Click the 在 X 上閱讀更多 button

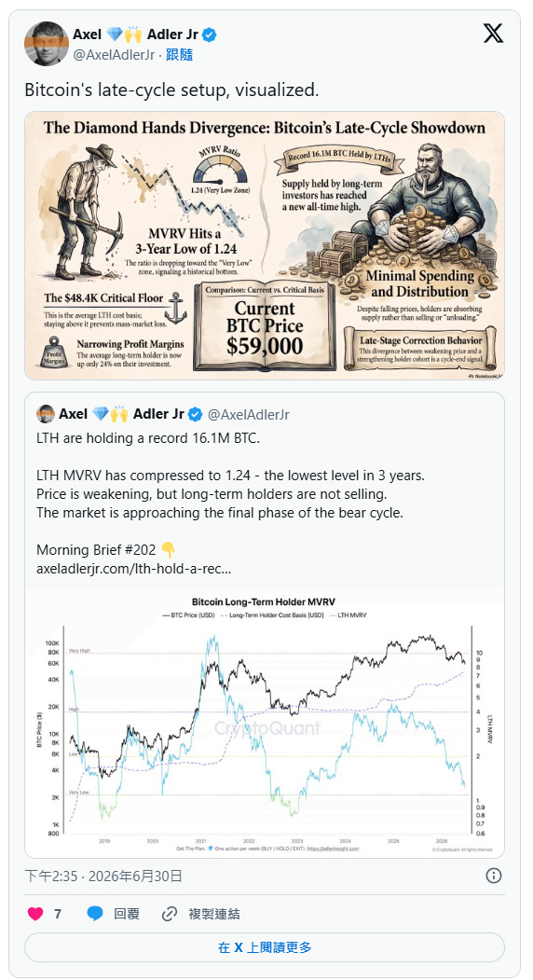pos(265,947)
